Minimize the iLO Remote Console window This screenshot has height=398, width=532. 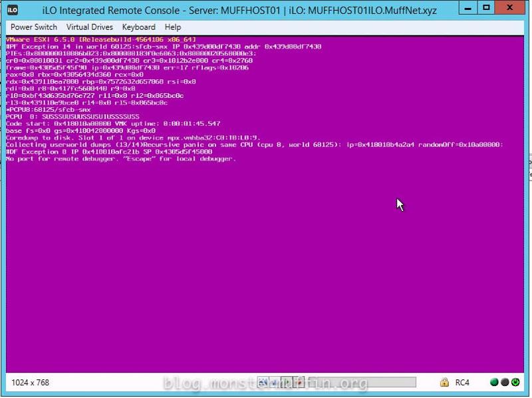coord(468,9)
